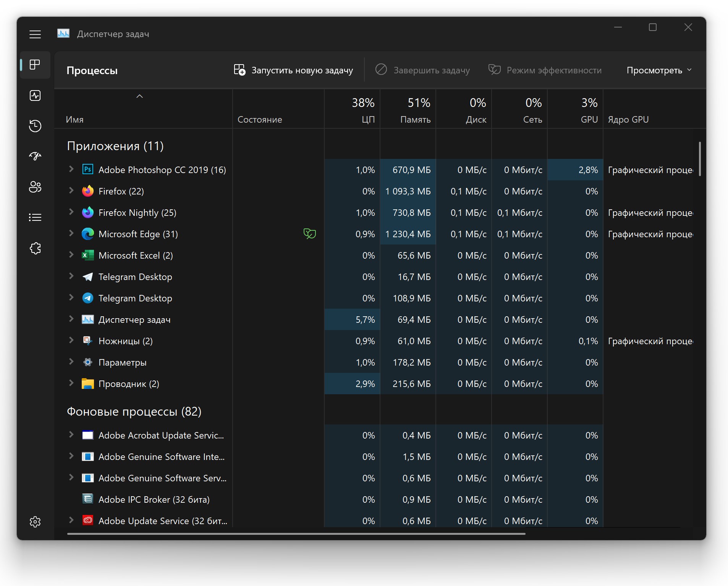
Task: Click the 1 230,4 МБ memory cell
Action: click(x=408, y=234)
